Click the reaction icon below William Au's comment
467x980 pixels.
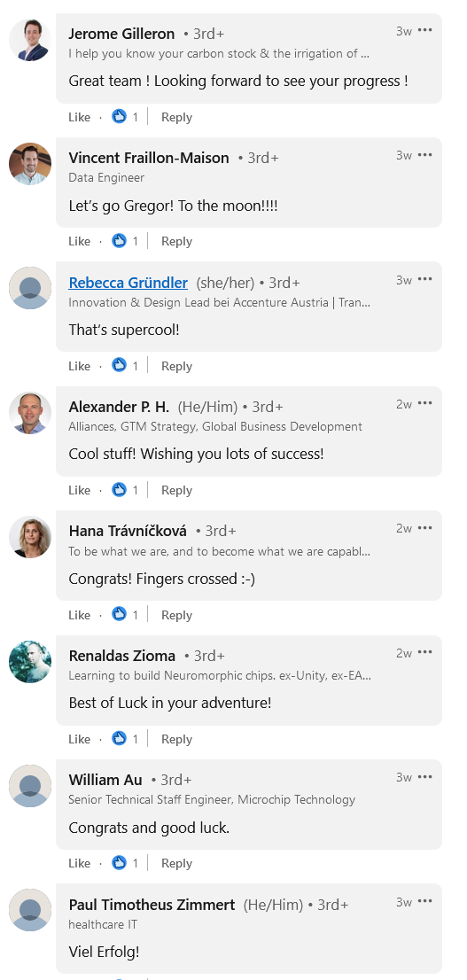pyautogui.click(x=119, y=862)
